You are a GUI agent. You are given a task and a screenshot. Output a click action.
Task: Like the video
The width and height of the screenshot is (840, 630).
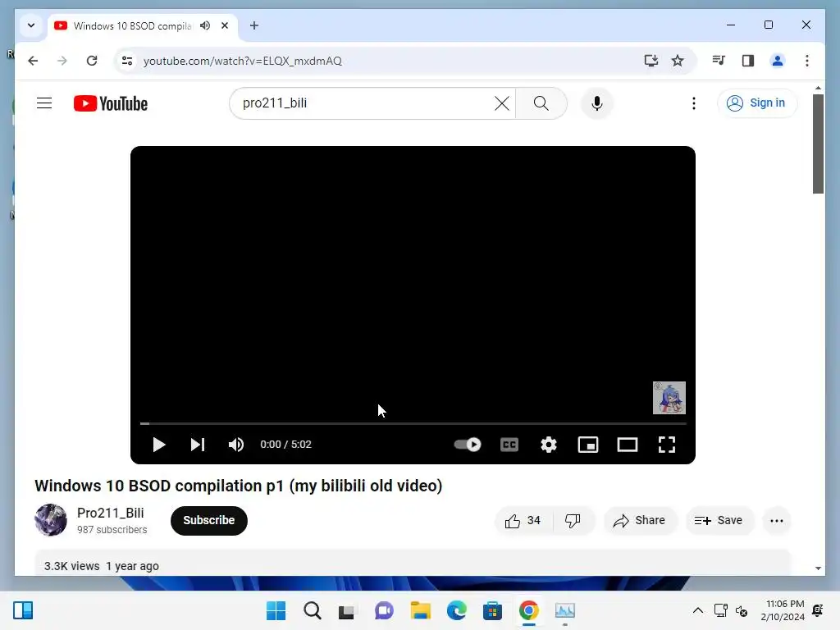click(523, 521)
